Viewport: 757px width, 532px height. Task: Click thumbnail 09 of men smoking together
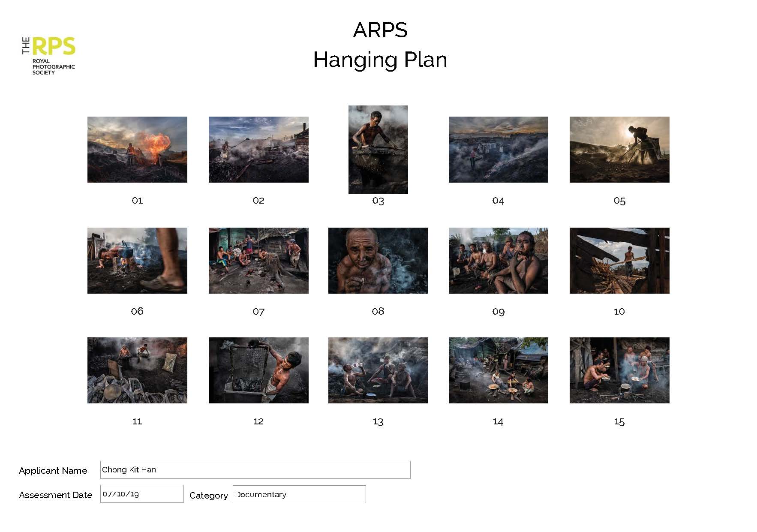498,261
